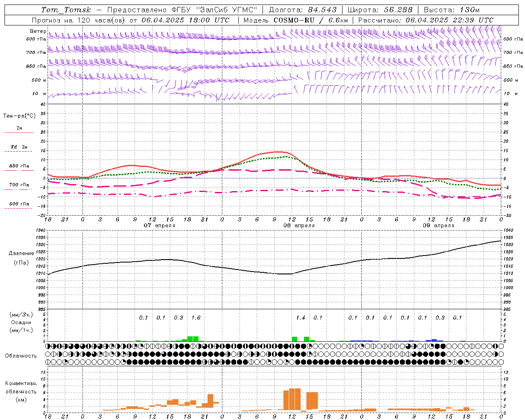
Task: Select the Рассчитано: 06.04.2025 22:39 UTC text
Action: tap(426, 20)
